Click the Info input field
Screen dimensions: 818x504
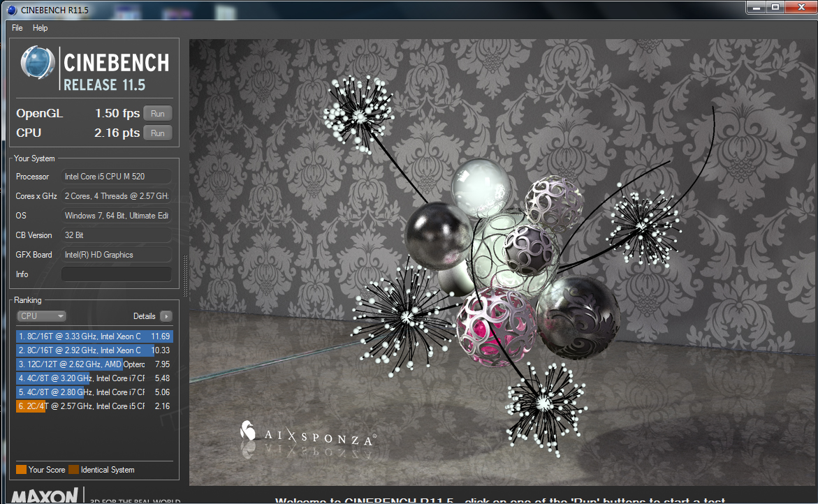point(117,274)
